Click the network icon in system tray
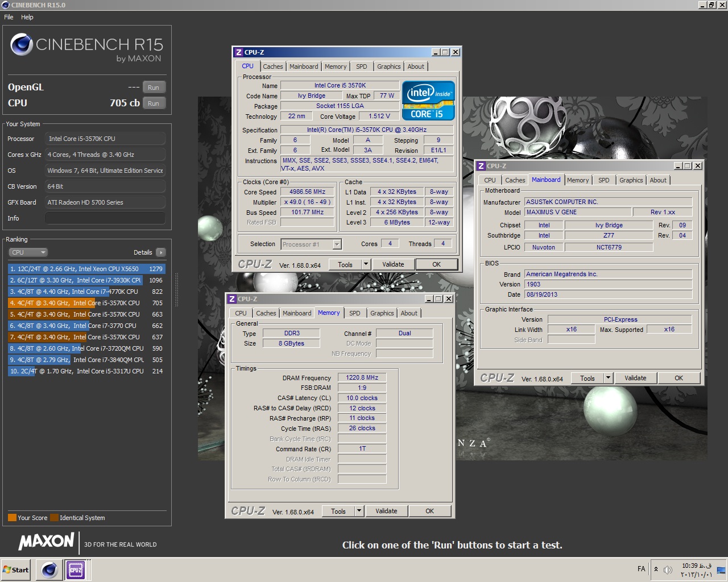Screen dimensions: 728x582 721,569
